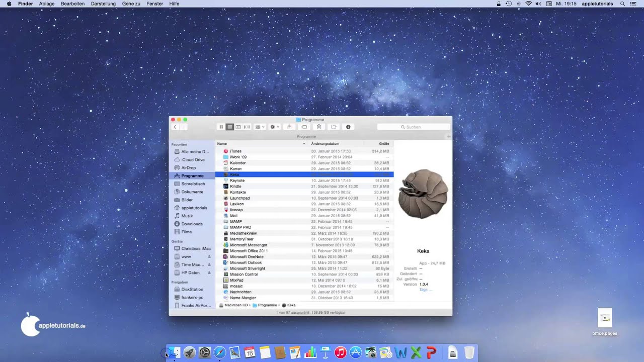644x362 pixels.
Task: Sort by the Änderungsdatum column header
Action: [x=336, y=144]
